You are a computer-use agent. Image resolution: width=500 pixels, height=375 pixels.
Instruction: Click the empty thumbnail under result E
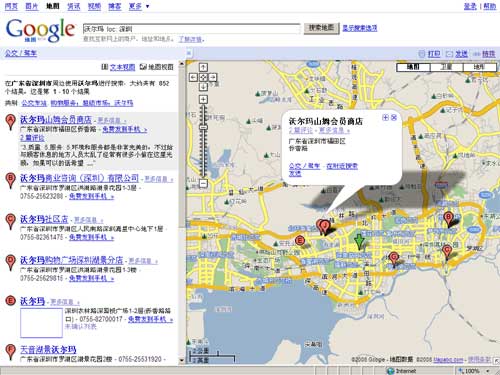(x=41, y=323)
